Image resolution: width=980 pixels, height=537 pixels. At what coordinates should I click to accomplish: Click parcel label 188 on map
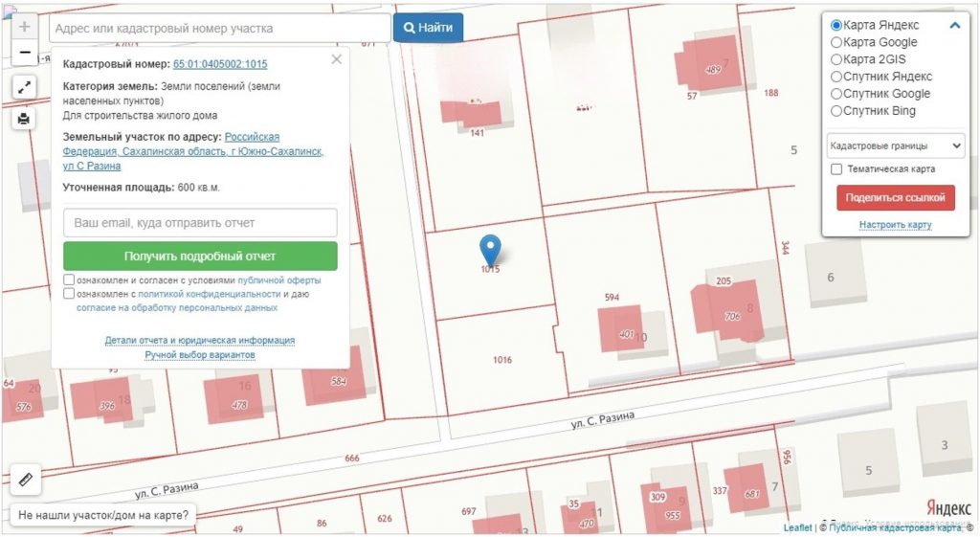click(x=770, y=93)
